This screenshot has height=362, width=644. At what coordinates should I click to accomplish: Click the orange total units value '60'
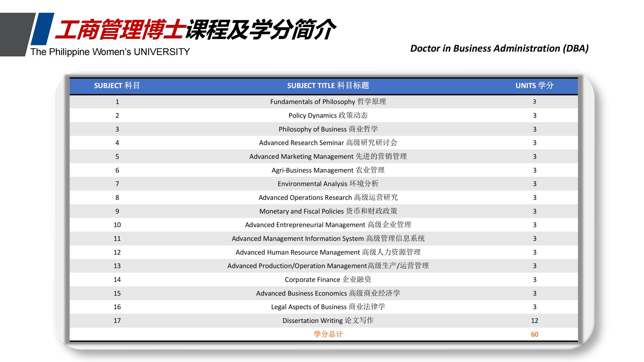(x=535, y=334)
